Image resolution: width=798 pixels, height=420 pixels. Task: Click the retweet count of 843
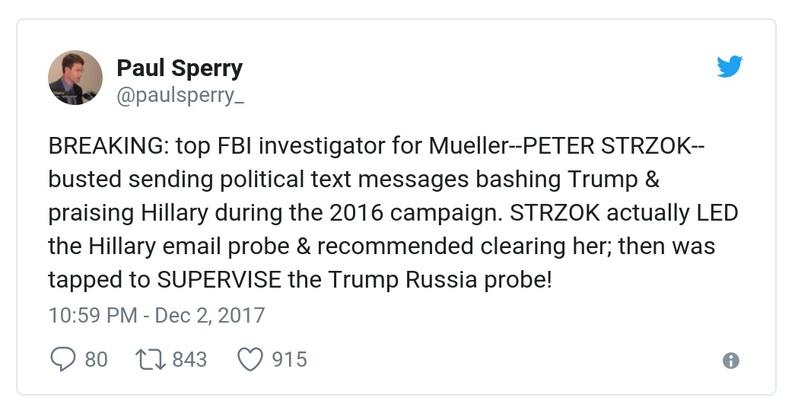(190, 359)
